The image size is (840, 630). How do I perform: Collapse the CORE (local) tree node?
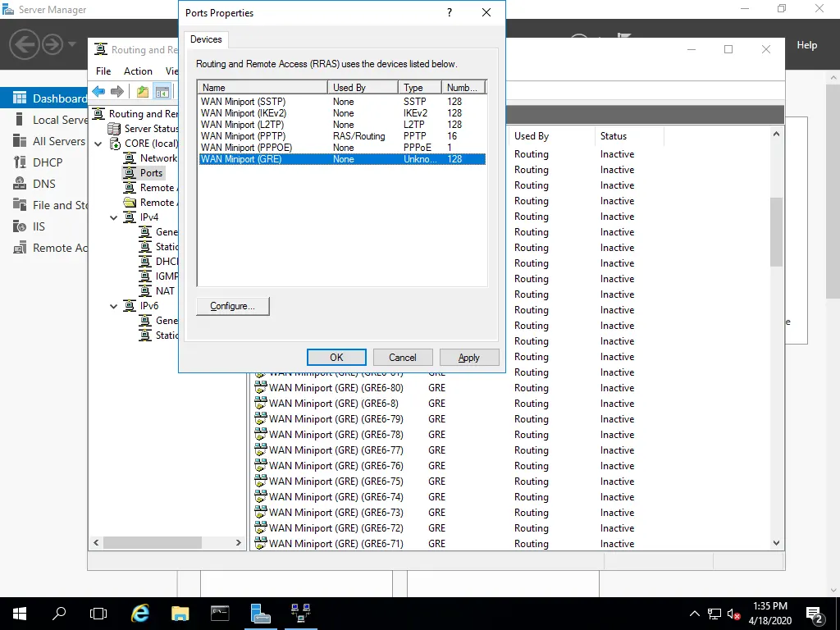(98, 144)
